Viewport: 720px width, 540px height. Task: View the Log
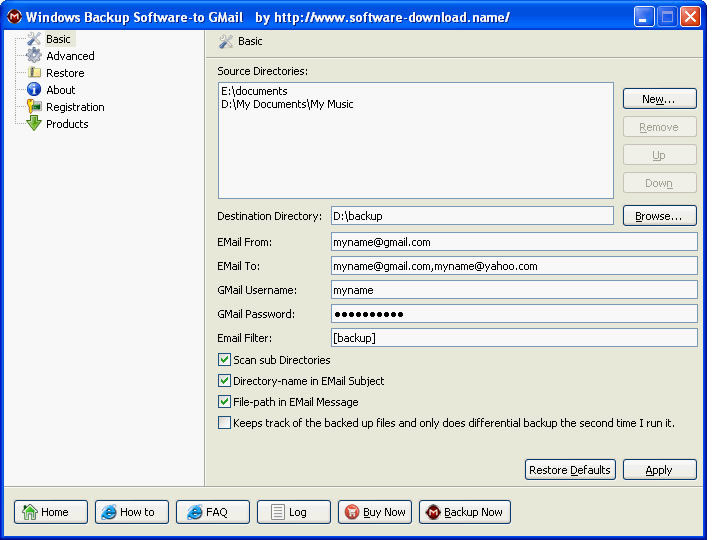(x=294, y=512)
